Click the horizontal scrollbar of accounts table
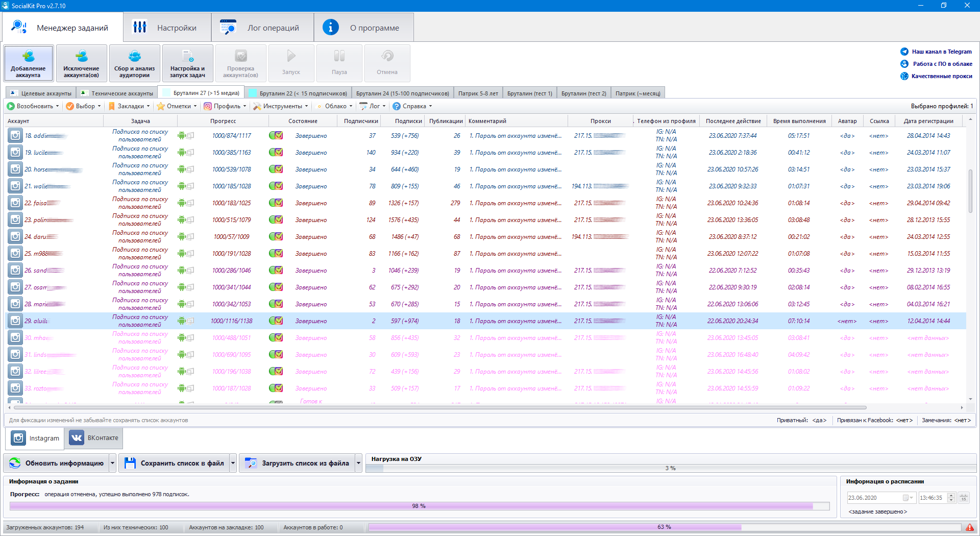980x536 pixels. tap(440, 407)
